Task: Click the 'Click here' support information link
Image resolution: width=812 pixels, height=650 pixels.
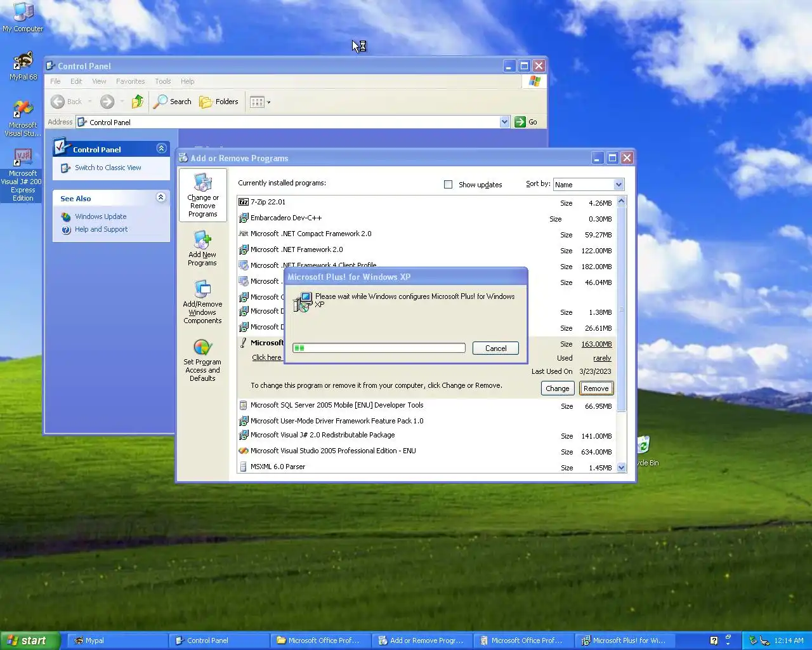Action: (x=266, y=357)
